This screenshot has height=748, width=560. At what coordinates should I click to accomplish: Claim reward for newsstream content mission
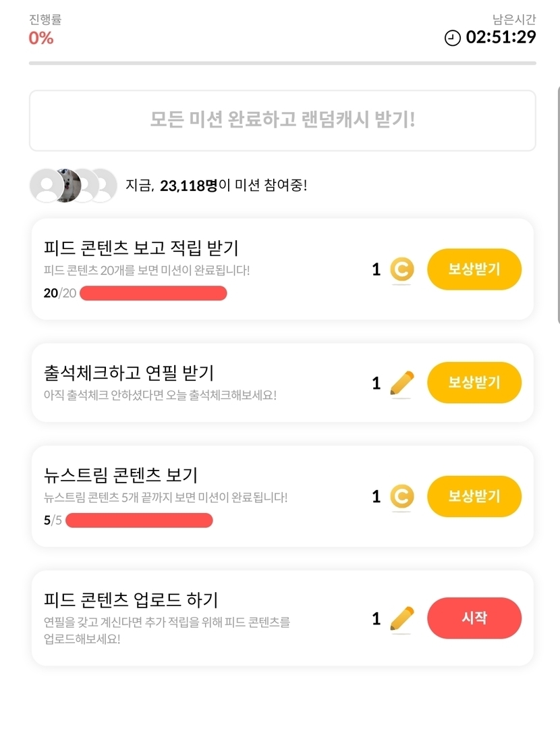[x=474, y=497]
